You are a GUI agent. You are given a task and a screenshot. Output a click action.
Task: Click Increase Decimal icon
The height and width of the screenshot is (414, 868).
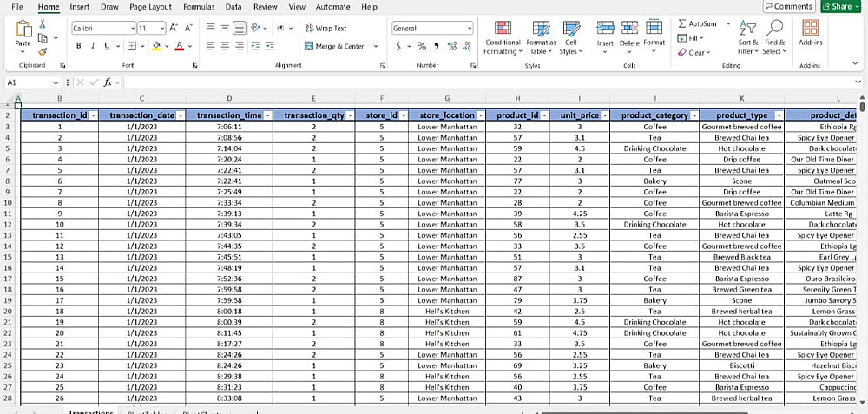coord(451,47)
